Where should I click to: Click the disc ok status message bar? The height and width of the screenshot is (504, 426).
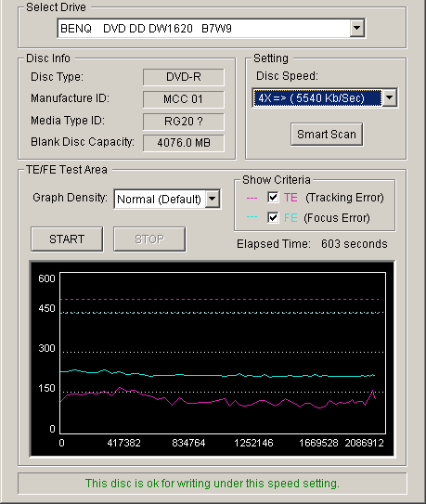[x=213, y=483]
